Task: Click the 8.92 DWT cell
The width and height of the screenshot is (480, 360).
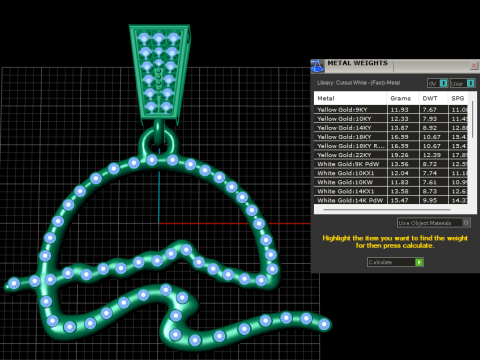Action: [434, 128]
